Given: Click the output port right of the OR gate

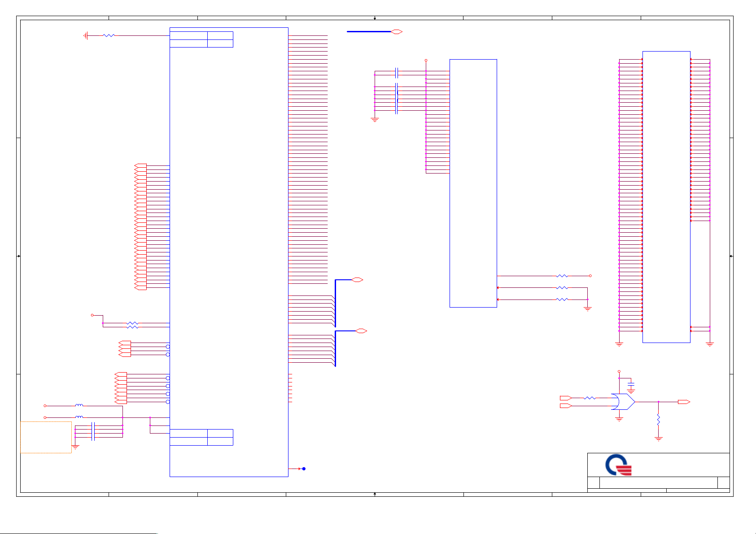Looking at the screenshot, I should pos(684,402).
